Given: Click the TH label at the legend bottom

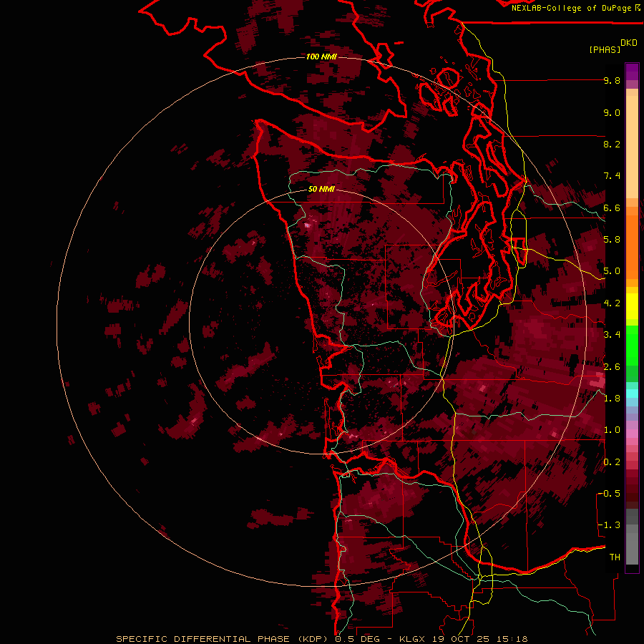Looking at the screenshot, I should (x=615, y=557).
